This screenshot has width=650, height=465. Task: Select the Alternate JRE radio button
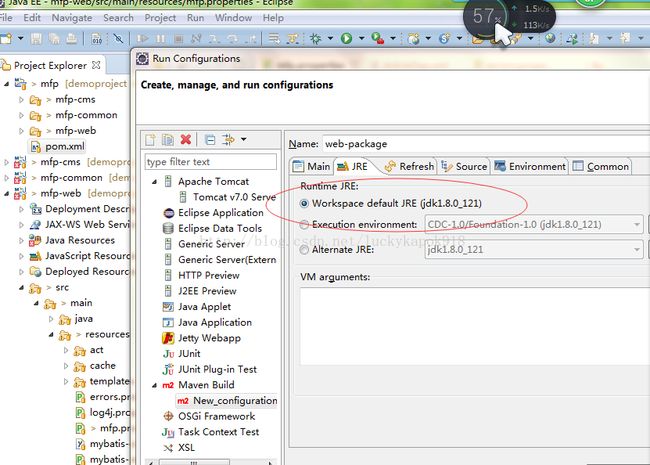pyautogui.click(x=304, y=250)
